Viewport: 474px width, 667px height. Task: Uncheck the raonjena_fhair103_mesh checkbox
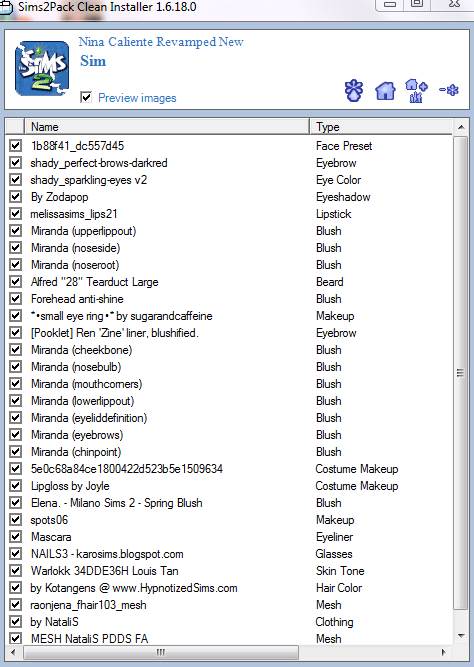click(15, 604)
